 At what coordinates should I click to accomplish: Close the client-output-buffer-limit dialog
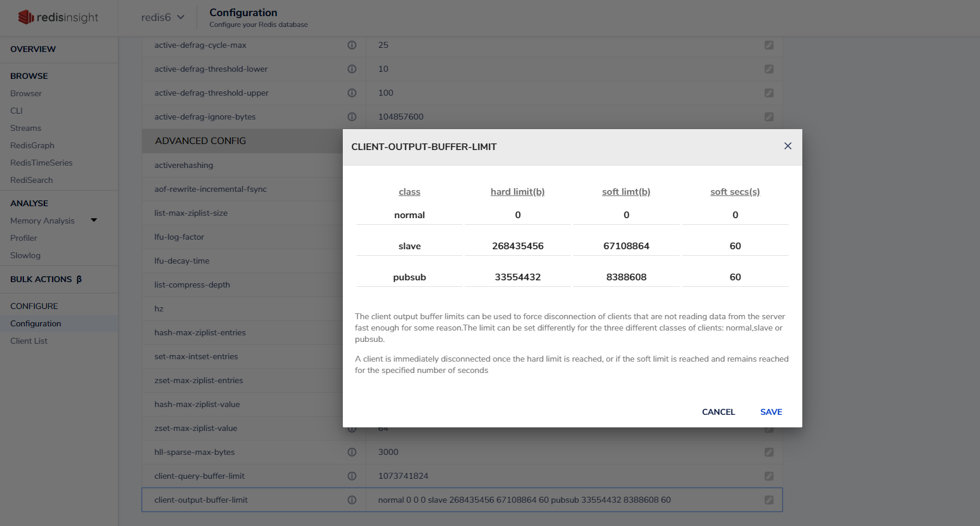tap(788, 146)
